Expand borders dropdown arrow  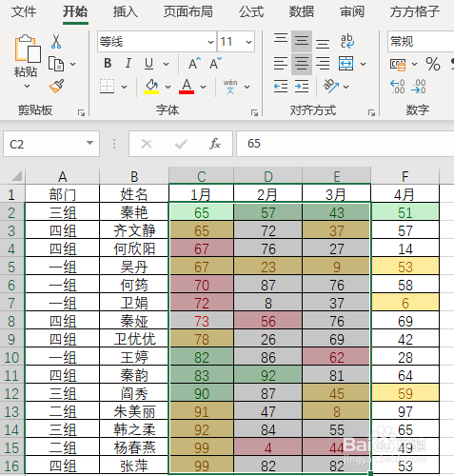pyautogui.click(x=125, y=87)
